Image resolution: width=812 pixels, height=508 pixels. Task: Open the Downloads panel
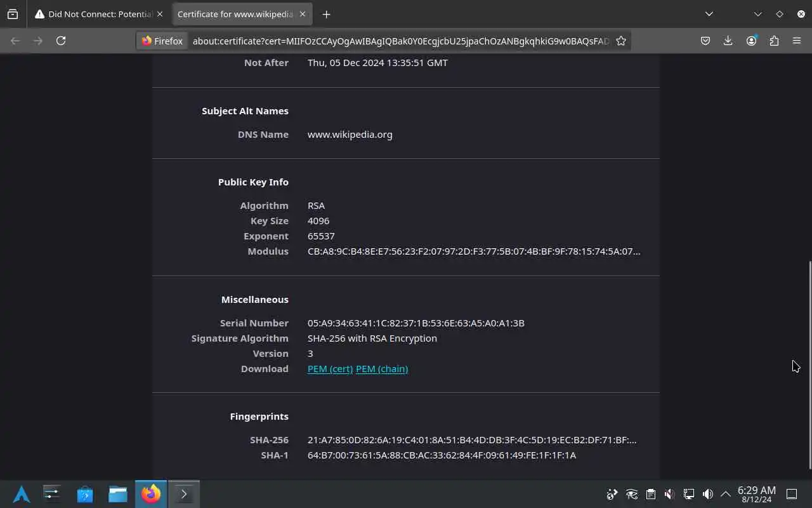[x=728, y=41]
